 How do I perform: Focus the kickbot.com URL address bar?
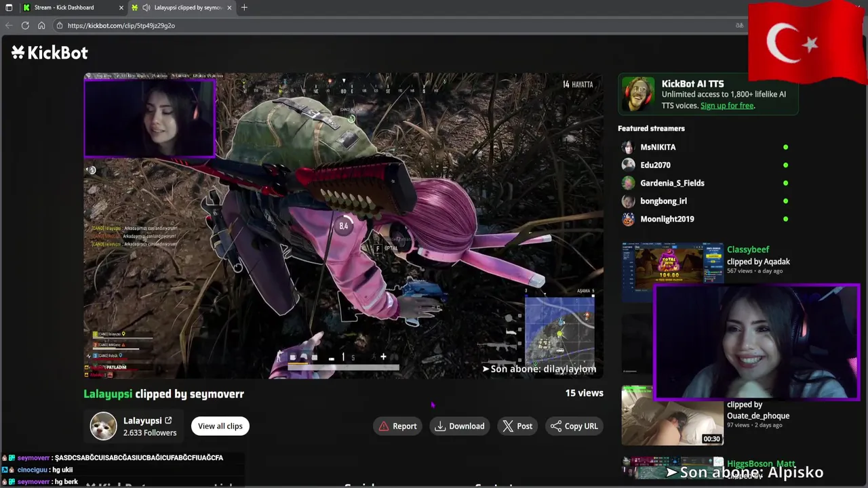(400, 26)
